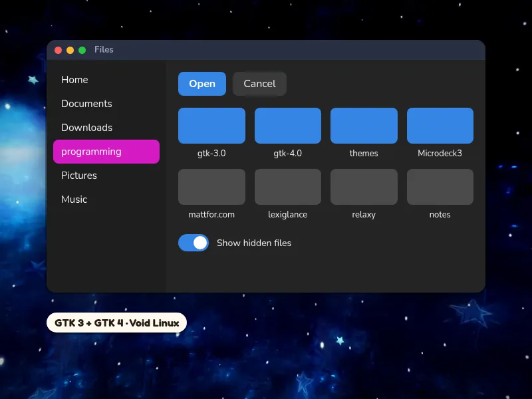Open the mattfor.com gray folder
532x399 pixels.
211,187
